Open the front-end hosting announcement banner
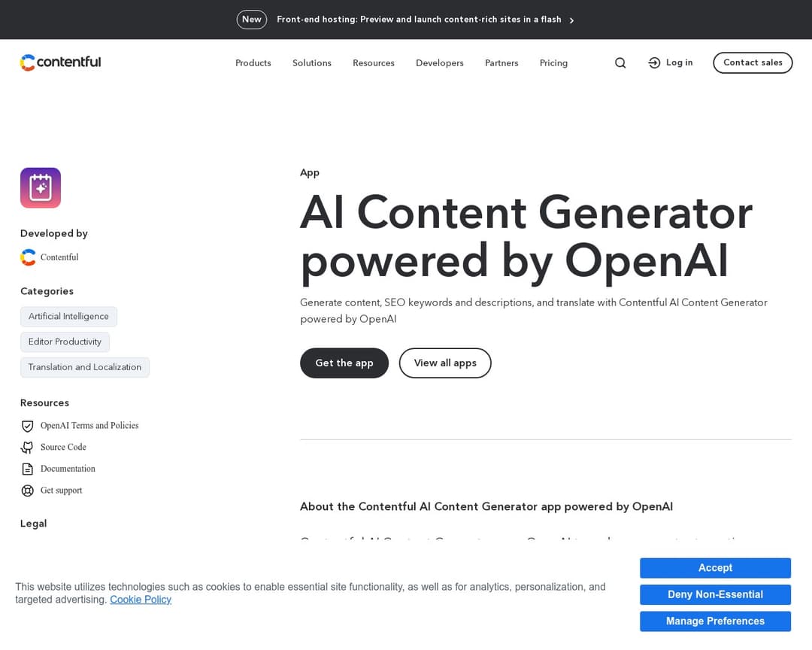812x650 pixels. pyautogui.click(x=418, y=20)
